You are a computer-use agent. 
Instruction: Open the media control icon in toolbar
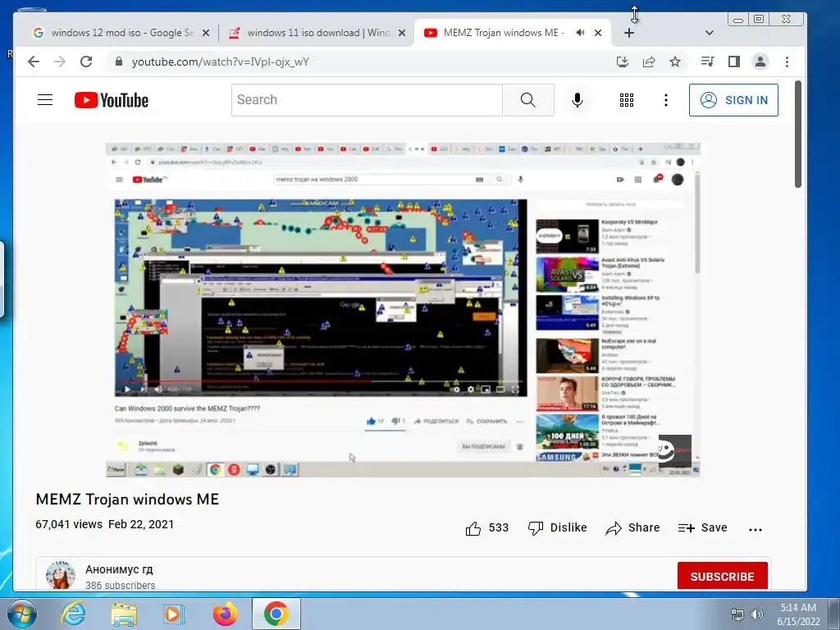point(707,62)
